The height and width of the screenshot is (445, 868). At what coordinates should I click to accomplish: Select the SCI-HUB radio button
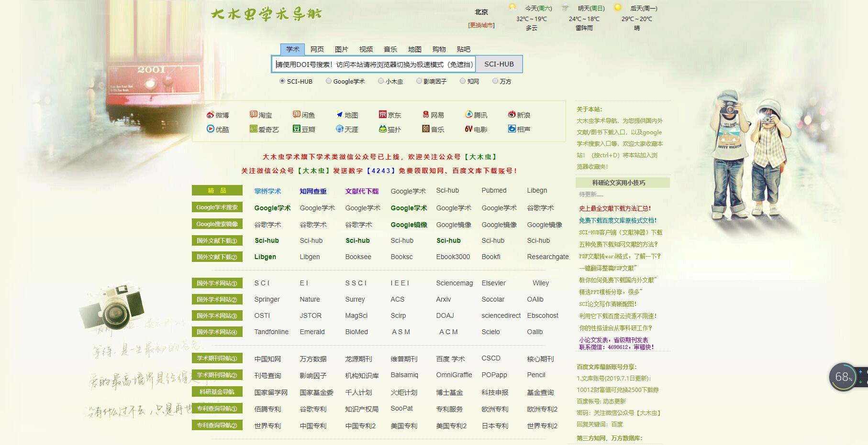tap(282, 81)
